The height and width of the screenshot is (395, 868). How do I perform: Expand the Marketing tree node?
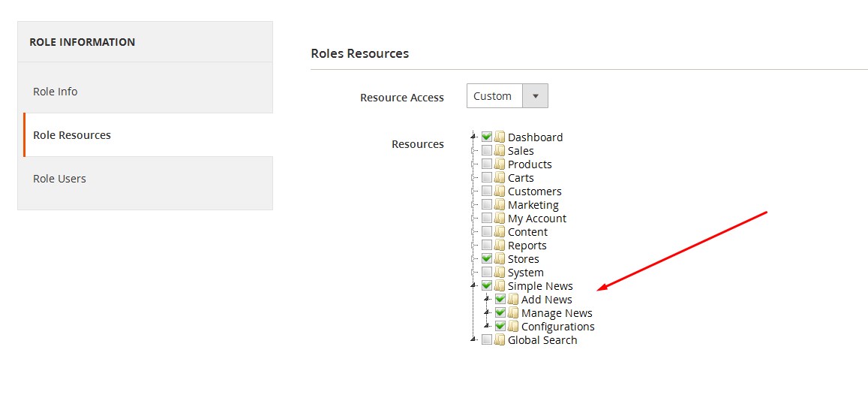[x=473, y=205]
